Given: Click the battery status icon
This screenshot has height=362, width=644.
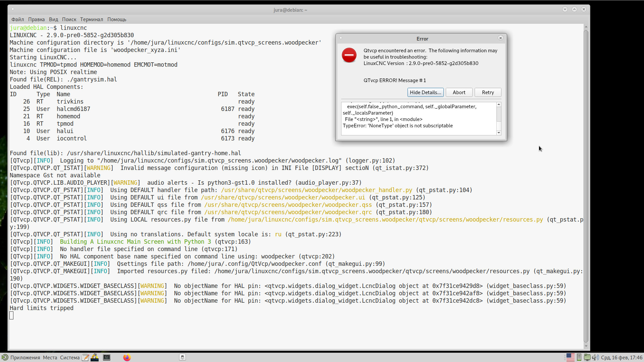Looking at the screenshot, I should click(x=579, y=358).
